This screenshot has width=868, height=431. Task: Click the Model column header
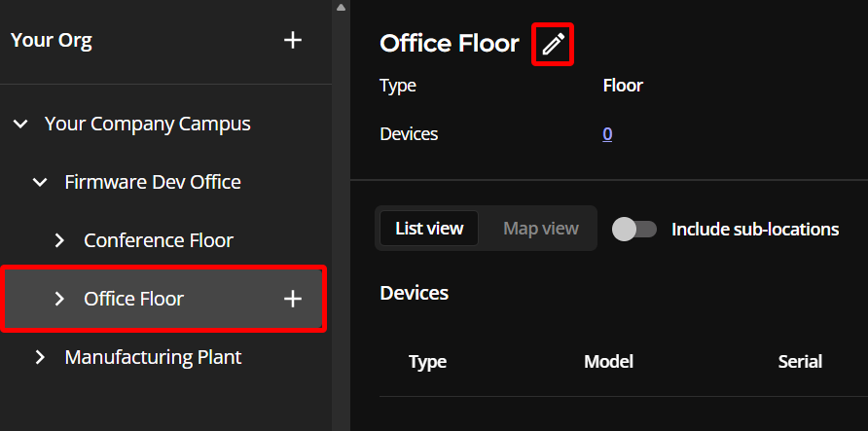(608, 361)
